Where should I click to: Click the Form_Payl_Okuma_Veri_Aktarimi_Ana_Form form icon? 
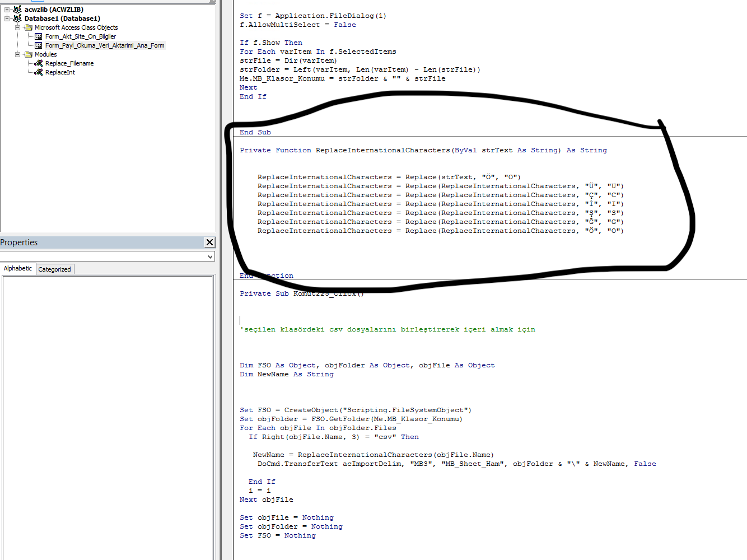(x=39, y=45)
